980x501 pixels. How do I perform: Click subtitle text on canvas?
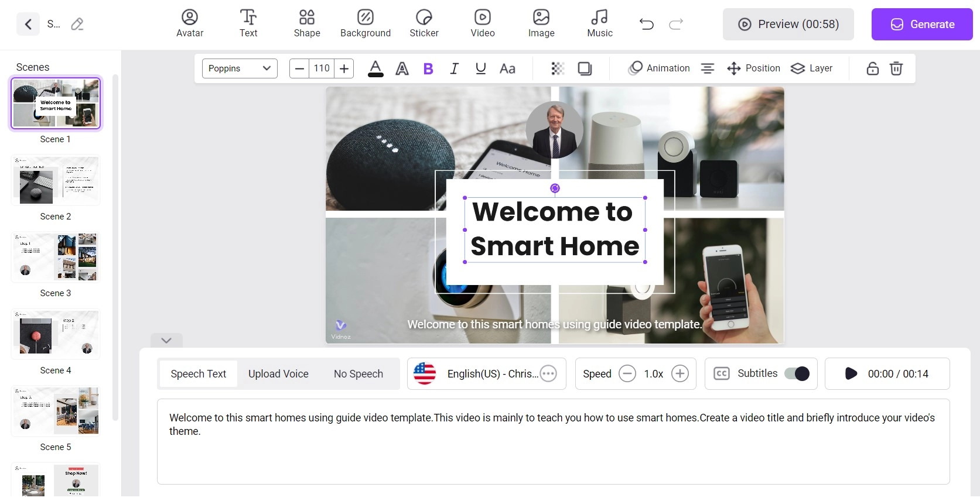[x=554, y=324]
